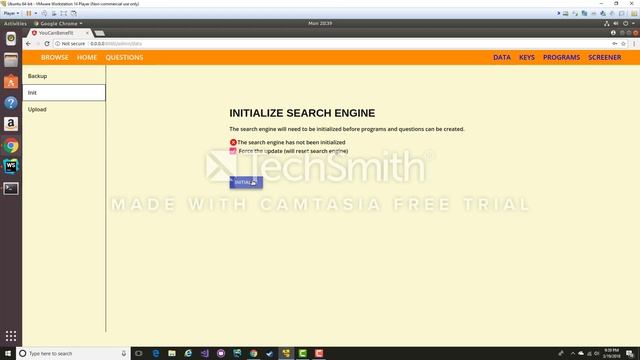
Task: Pause the VM with VMware pause icon
Action: click(29, 13)
